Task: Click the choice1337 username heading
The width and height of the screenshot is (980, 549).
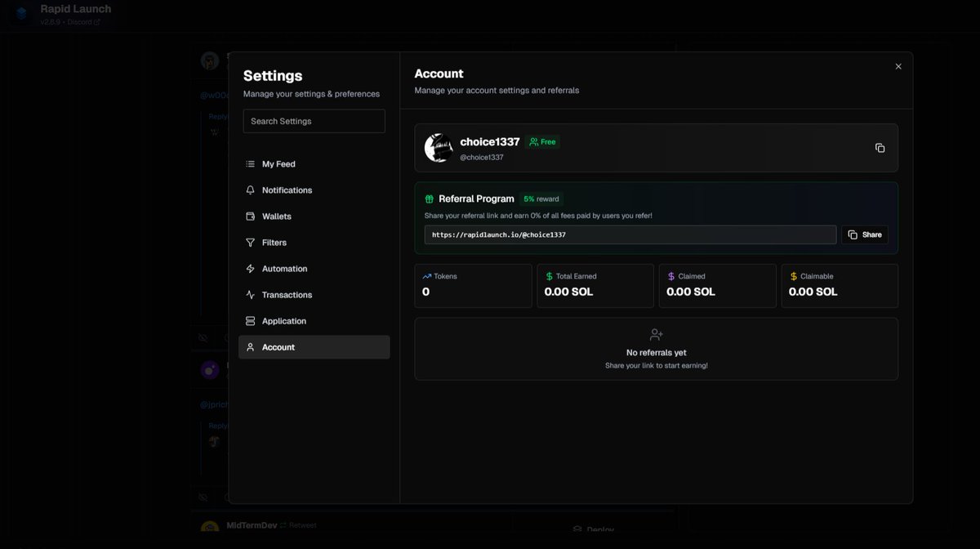Action: 490,141
